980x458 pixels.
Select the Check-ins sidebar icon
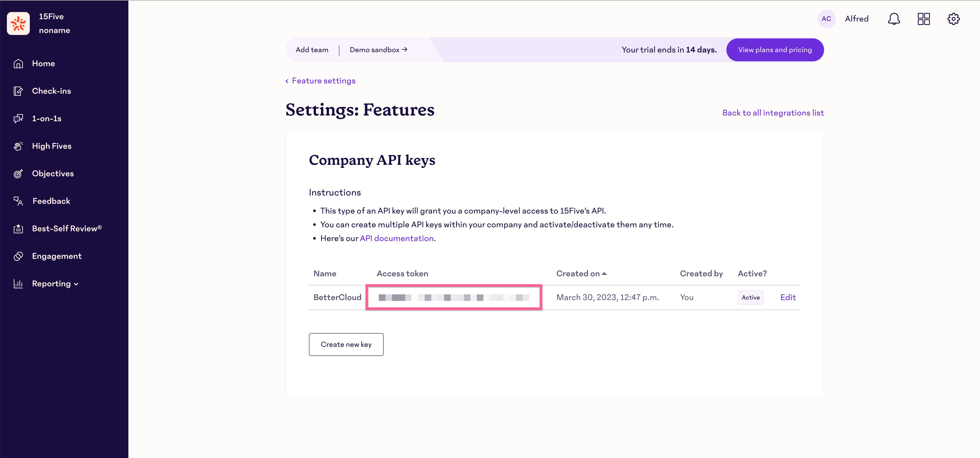(18, 91)
